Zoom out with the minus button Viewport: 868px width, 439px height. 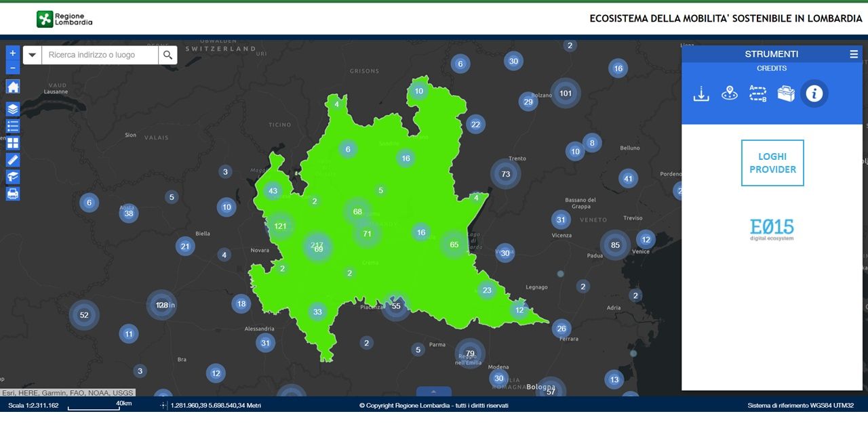[13, 68]
